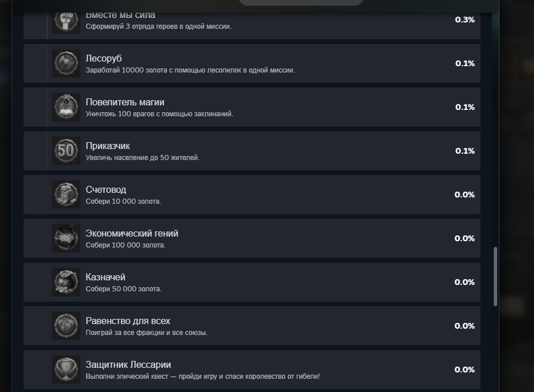Image resolution: width=534 pixels, height=392 pixels.
Task: Click the Вместе мы сила fist icon
Action: (x=66, y=21)
